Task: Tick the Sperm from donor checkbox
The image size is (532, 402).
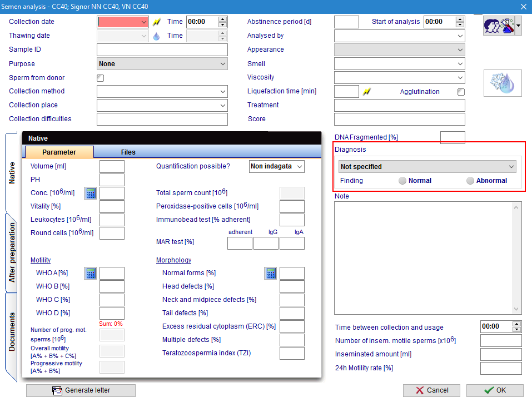Action: (101, 78)
